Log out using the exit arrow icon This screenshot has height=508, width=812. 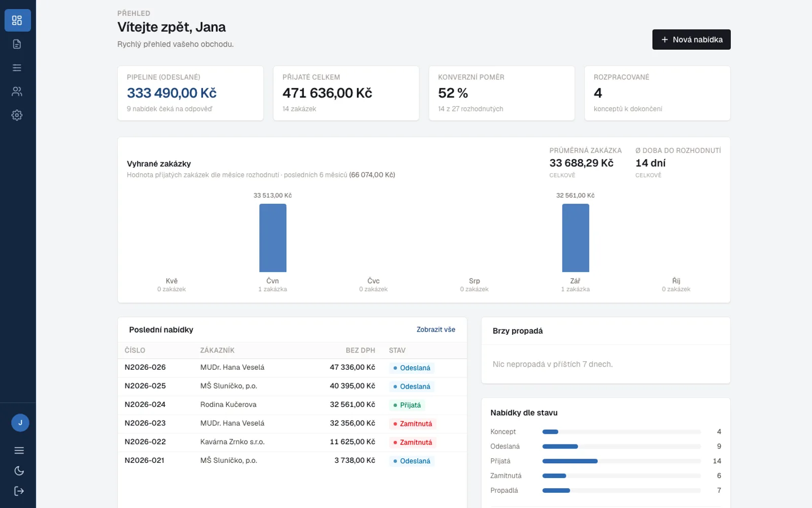(x=19, y=491)
